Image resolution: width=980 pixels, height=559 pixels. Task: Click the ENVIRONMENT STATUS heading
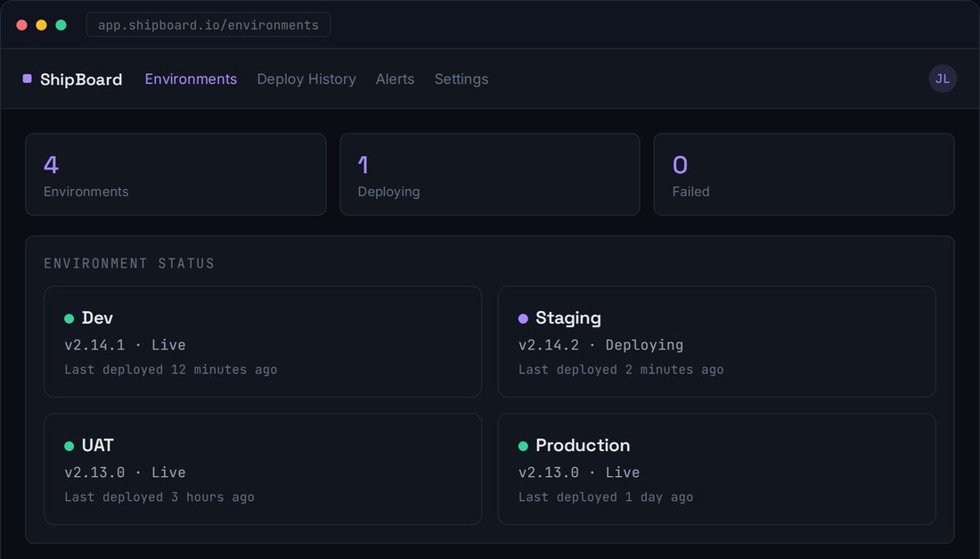[129, 263]
